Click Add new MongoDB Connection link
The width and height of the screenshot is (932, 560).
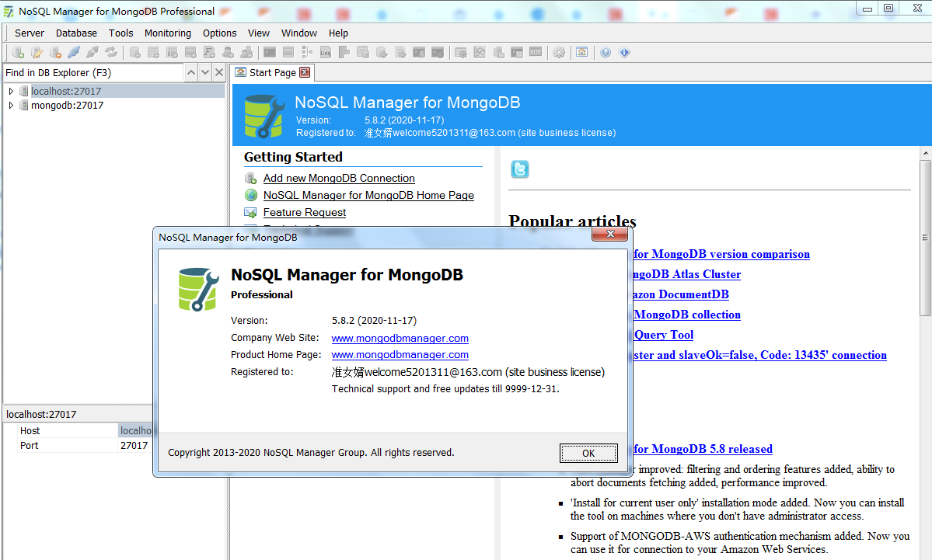(x=339, y=178)
